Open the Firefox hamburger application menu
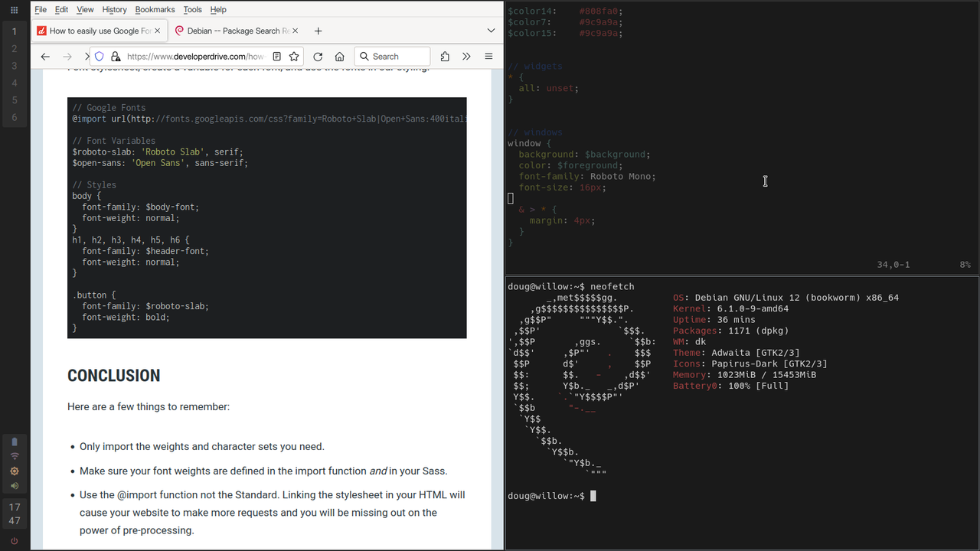 (x=488, y=57)
